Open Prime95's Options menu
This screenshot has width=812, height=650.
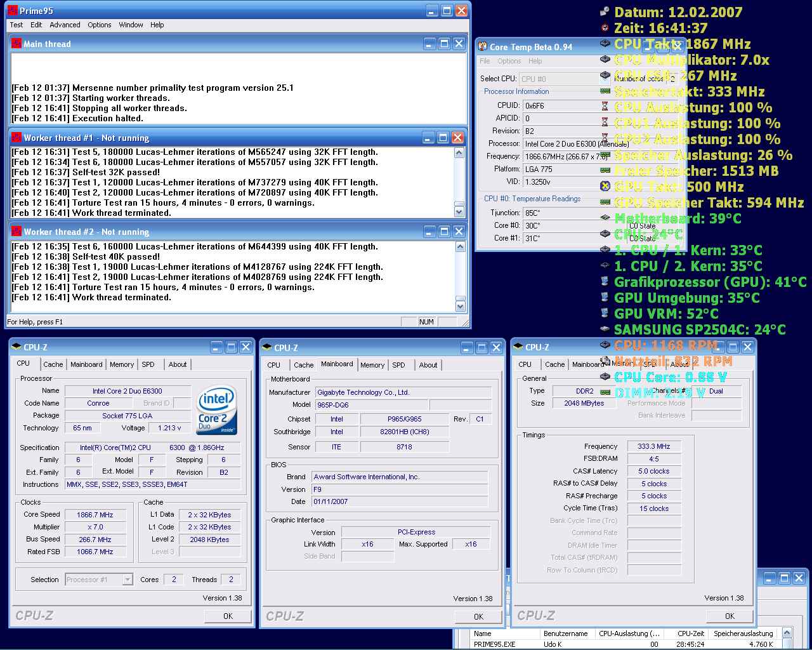[100, 25]
